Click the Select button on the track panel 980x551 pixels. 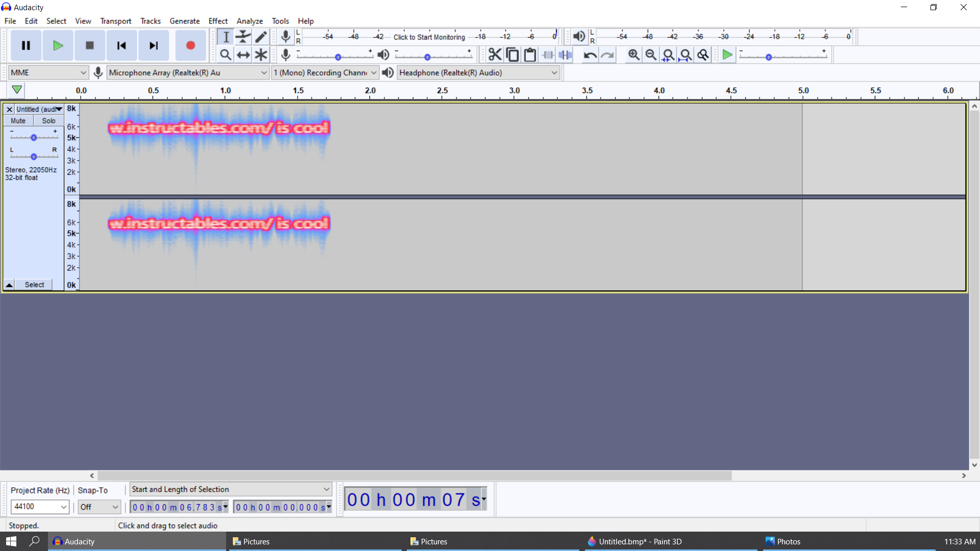34,284
